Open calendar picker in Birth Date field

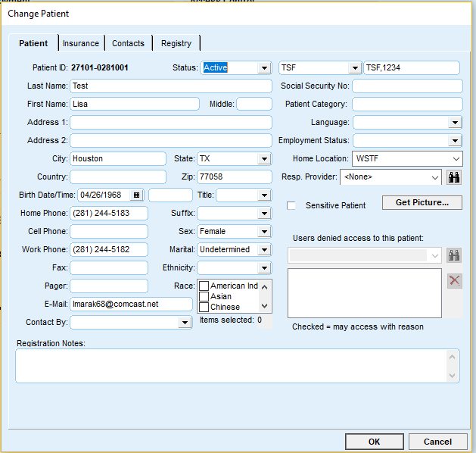[136, 195]
